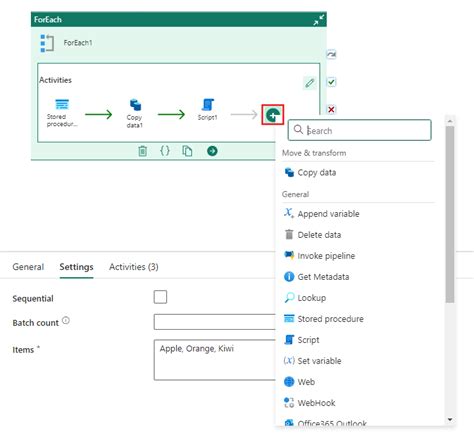Image resolution: width=474 pixels, height=448 pixels.
Task: Click the red X on fail connector
Action: (331, 109)
